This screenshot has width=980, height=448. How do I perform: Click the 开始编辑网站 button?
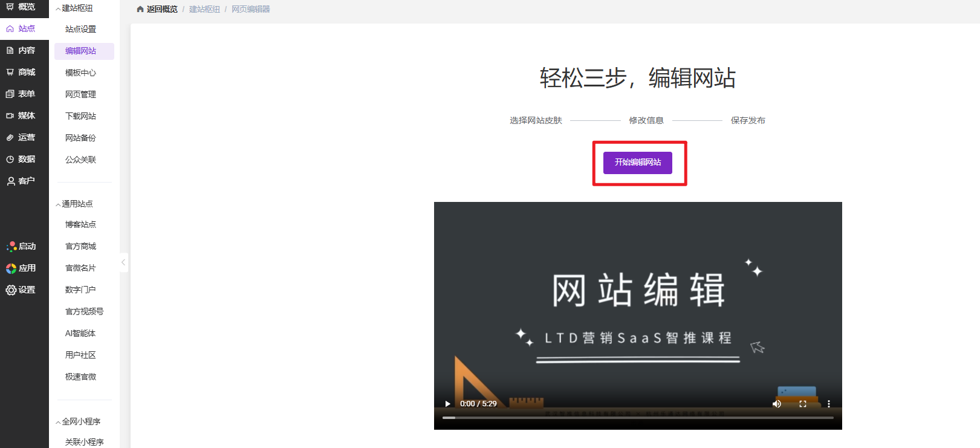(x=637, y=163)
